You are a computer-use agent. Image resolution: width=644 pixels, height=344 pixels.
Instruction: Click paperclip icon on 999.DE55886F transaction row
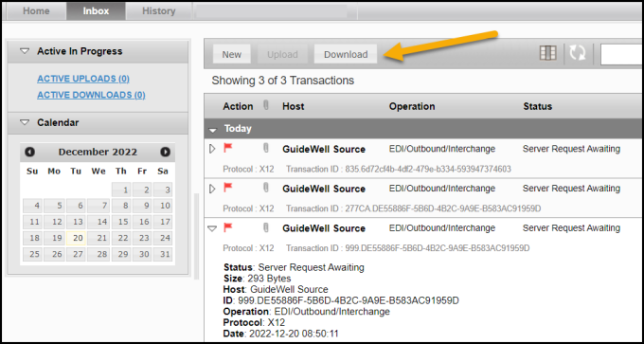tap(266, 227)
